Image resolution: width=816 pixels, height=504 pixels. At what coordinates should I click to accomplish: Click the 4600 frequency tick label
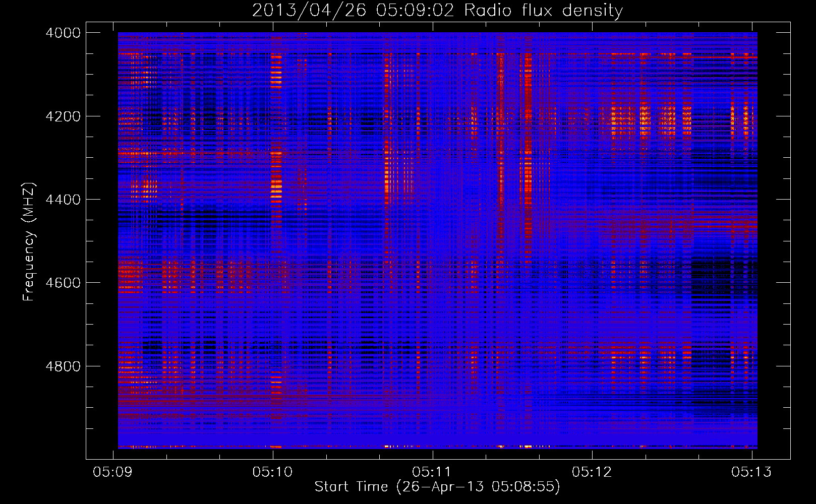tap(63, 283)
